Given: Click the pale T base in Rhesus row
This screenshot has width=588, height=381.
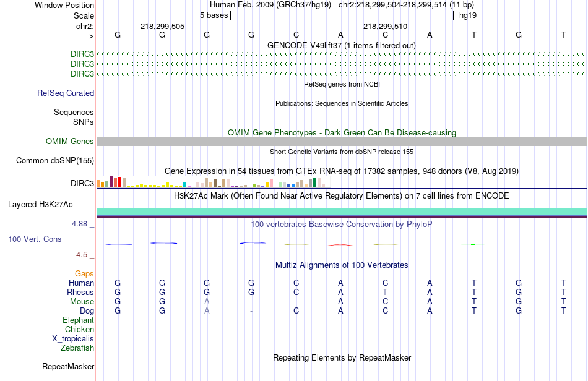Looking at the screenshot, I should (385, 292).
